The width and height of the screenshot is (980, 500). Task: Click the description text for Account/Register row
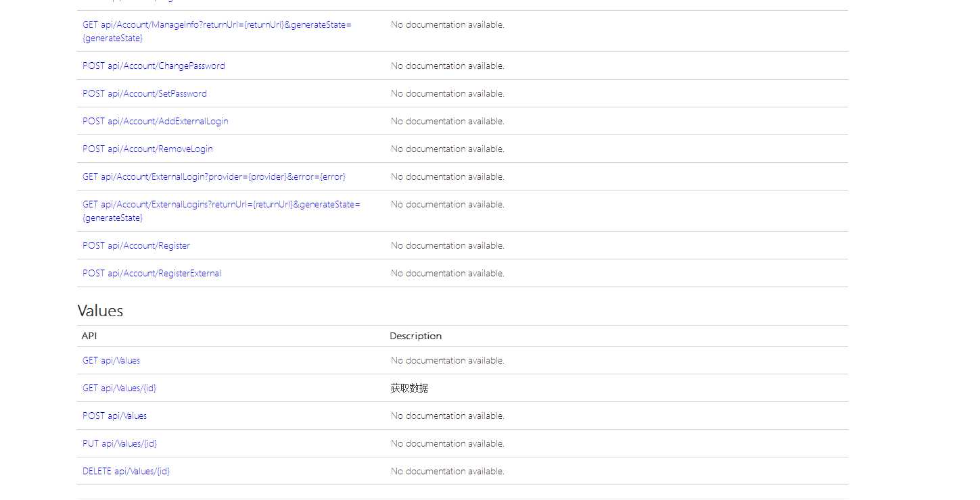click(x=447, y=245)
